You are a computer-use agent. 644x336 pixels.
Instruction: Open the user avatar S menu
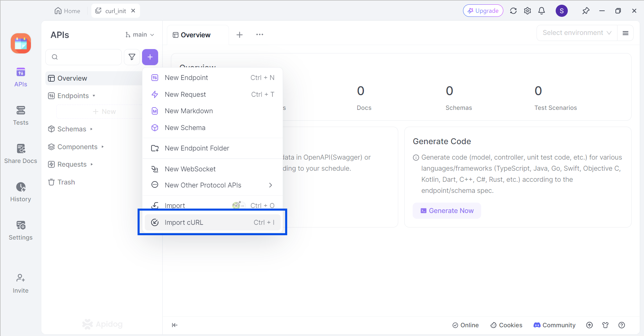tap(562, 11)
